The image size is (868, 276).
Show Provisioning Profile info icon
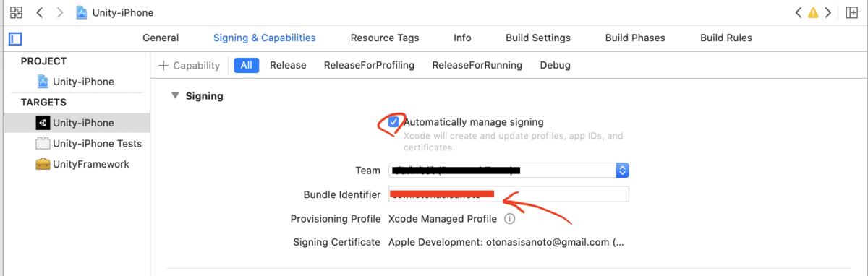point(509,218)
